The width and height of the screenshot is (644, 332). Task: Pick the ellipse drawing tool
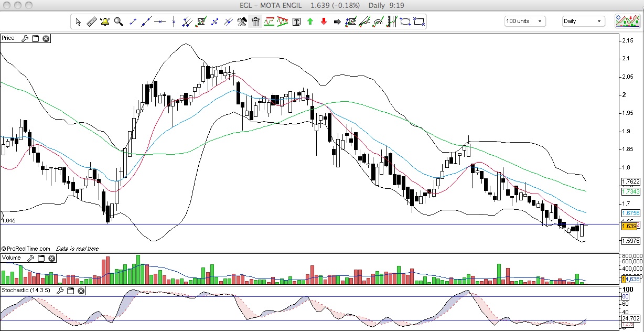coord(405,22)
